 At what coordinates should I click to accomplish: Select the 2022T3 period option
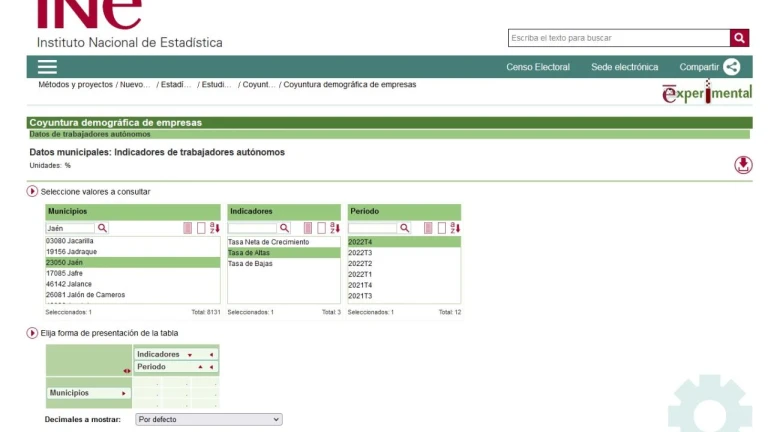click(x=360, y=253)
